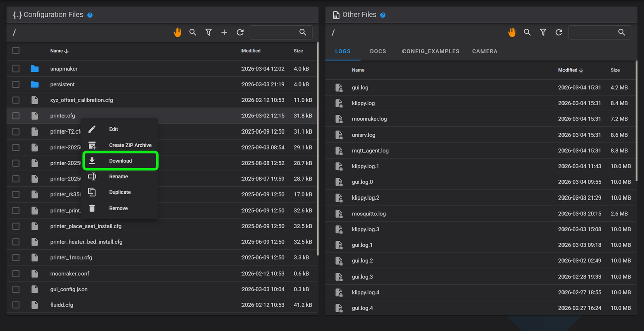Open search in Configuration Files toolbar
This screenshot has height=331, width=644.
[x=193, y=32]
